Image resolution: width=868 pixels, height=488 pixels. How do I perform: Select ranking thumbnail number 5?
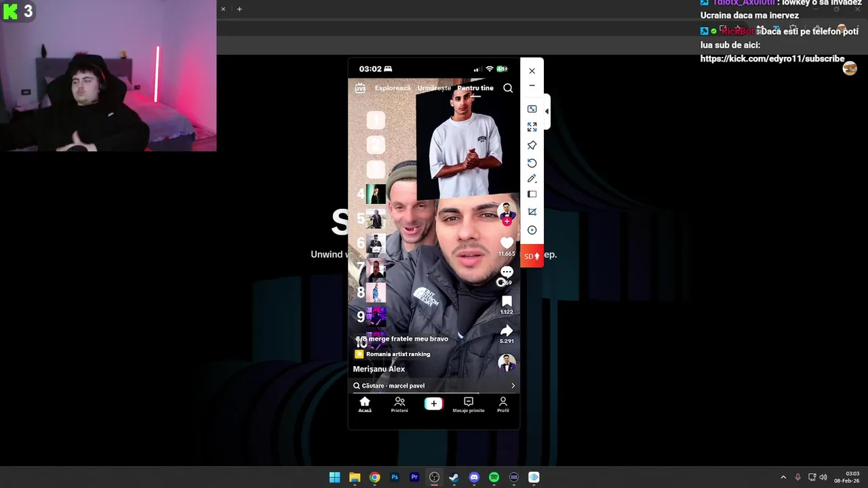click(376, 219)
